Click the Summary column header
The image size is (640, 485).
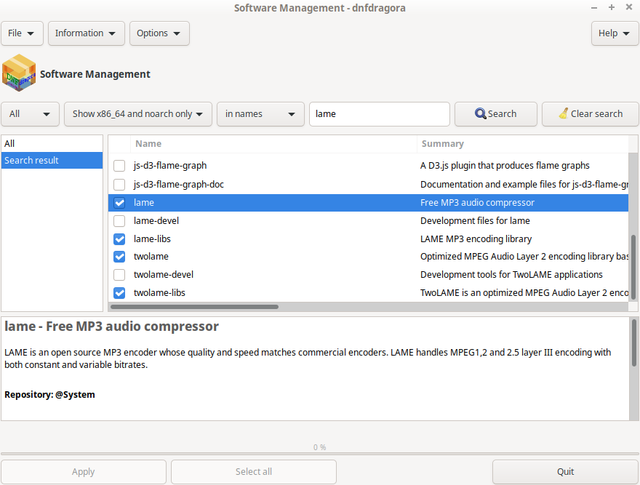pyautogui.click(x=522, y=144)
